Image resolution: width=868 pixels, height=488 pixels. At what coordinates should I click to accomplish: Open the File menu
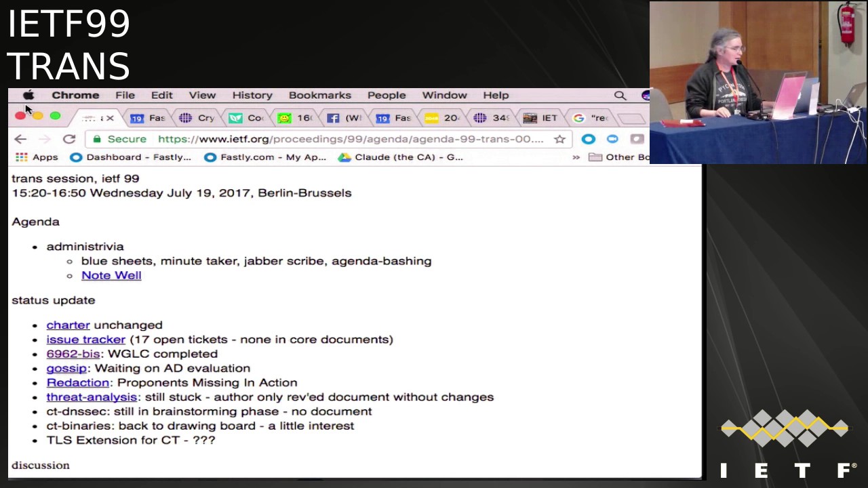pyautogui.click(x=125, y=96)
